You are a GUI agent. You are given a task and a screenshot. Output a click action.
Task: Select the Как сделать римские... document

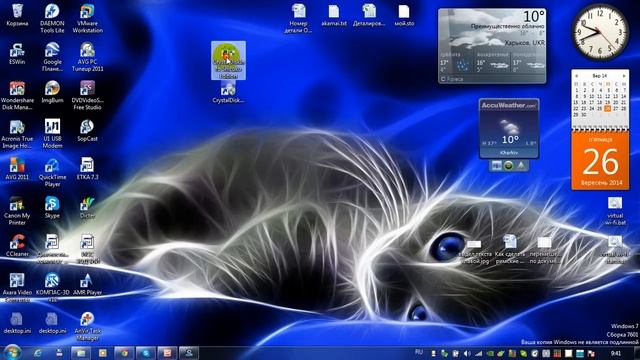point(510,249)
